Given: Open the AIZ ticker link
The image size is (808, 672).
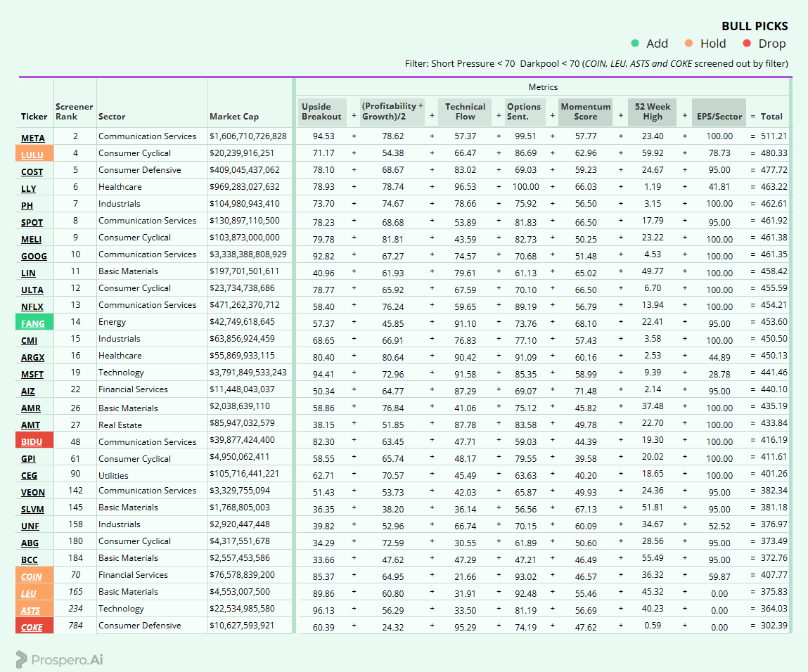Looking at the screenshot, I should [28, 392].
